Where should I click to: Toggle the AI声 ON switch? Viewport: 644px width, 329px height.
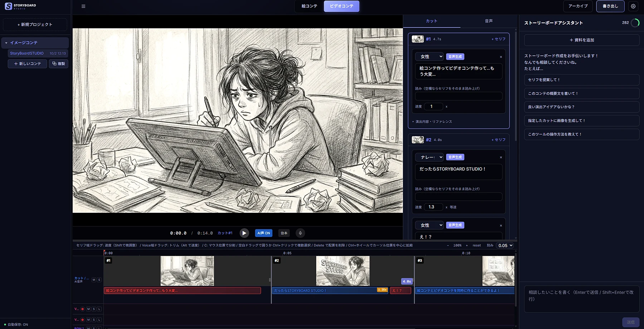(x=264, y=233)
